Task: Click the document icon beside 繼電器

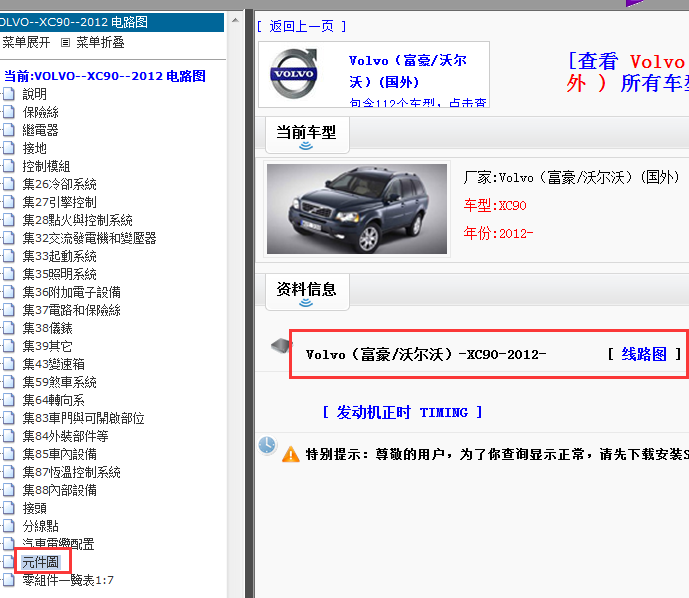Action: (x=9, y=130)
